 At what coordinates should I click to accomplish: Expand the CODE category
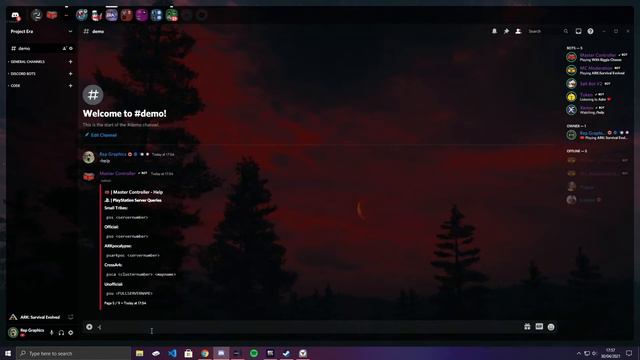15,86
